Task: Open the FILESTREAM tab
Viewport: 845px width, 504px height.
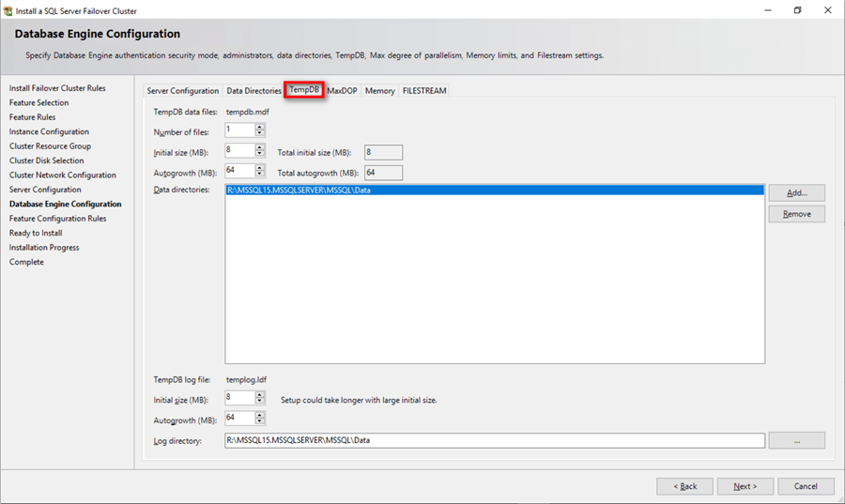Action: [x=424, y=90]
